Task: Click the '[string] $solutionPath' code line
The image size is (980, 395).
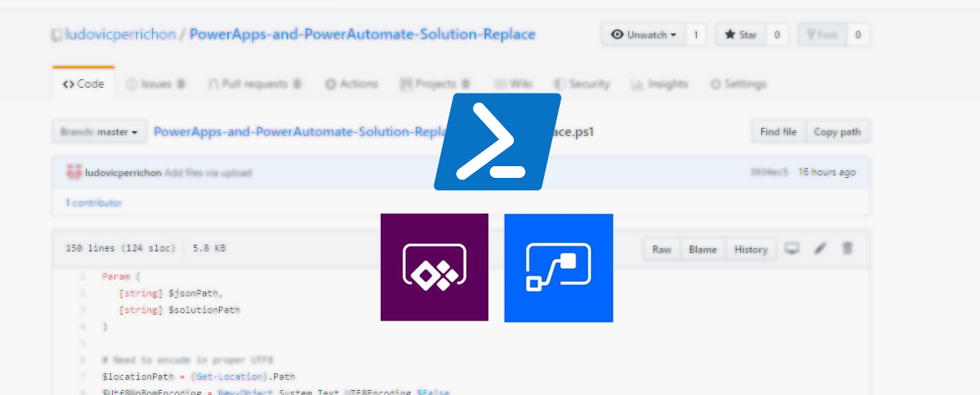Action: point(180,309)
